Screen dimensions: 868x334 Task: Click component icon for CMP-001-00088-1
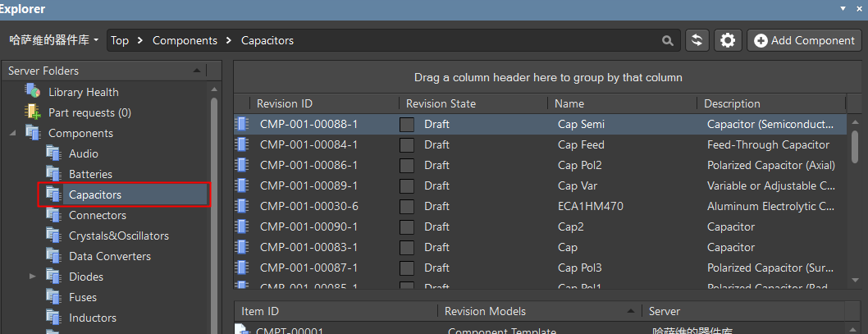pyautogui.click(x=241, y=124)
